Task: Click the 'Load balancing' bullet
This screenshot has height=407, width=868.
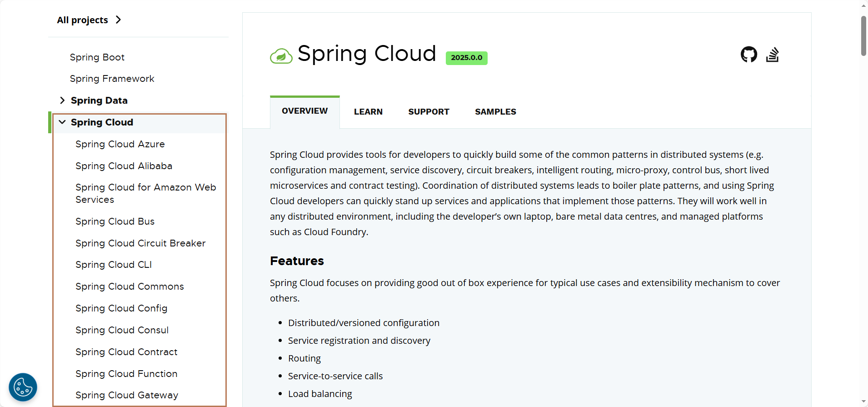Action: tap(320, 394)
